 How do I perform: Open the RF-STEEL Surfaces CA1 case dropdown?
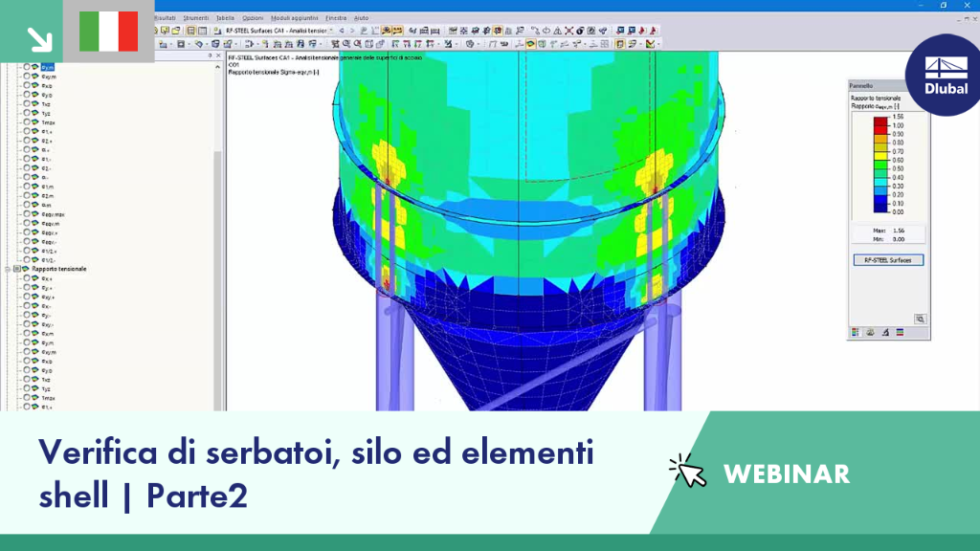tap(279, 31)
